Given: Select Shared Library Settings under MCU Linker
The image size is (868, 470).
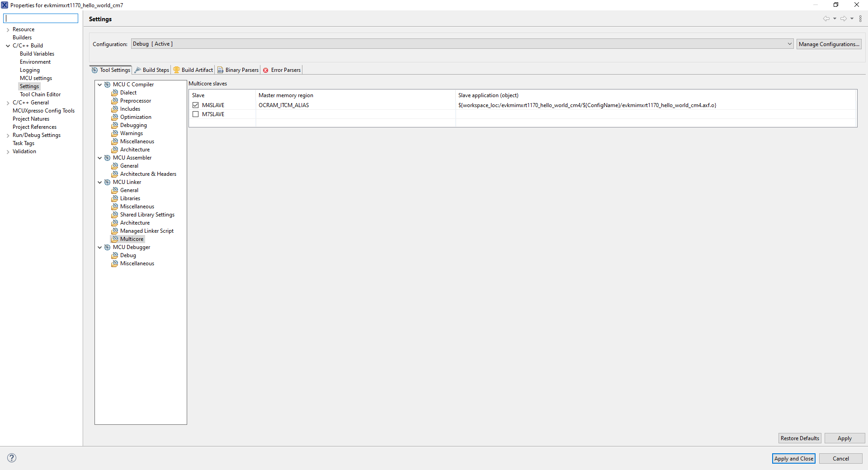Looking at the screenshot, I should tap(147, 214).
